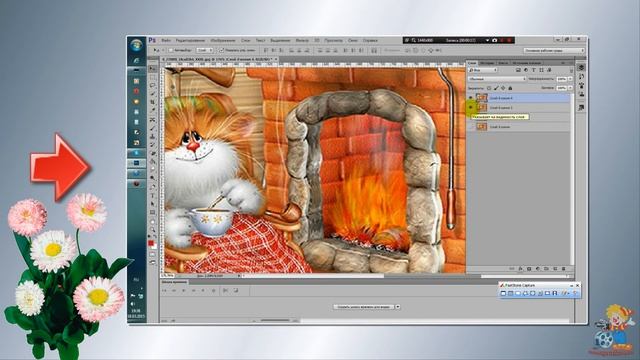
Task: Select the Brush tool
Action: point(152,128)
